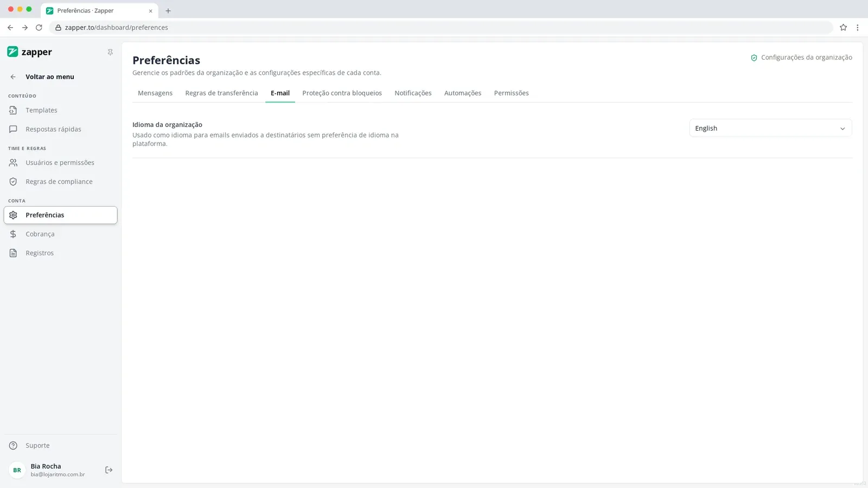Expand the language list via the chevron arrow
Viewport: 868px width, 488px height.
(843, 129)
